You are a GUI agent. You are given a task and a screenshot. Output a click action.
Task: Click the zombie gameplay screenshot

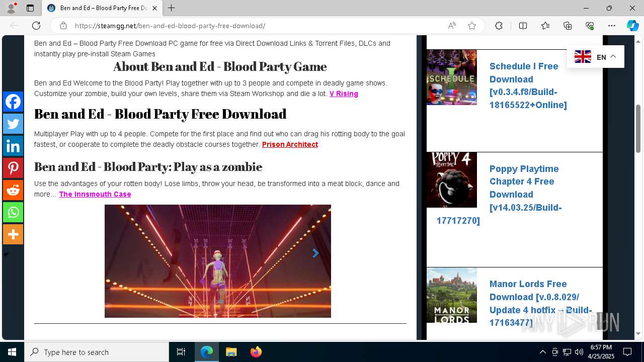(218, 261)
